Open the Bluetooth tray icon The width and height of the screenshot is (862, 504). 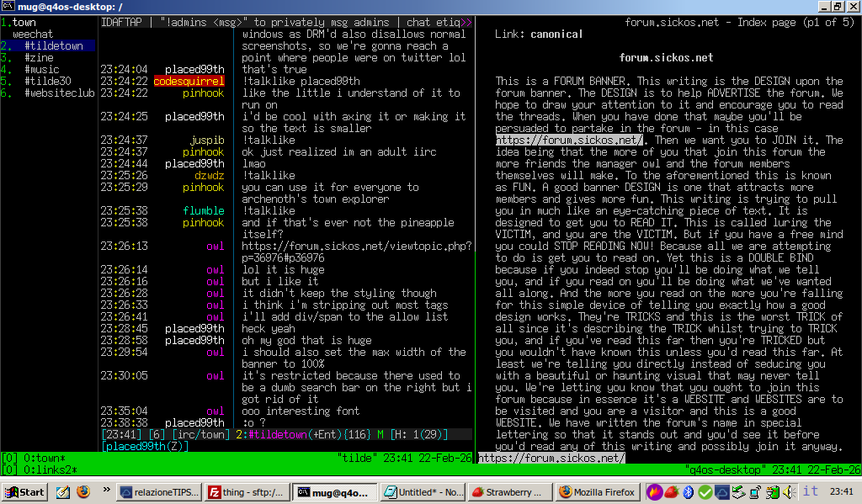(687, 491)
